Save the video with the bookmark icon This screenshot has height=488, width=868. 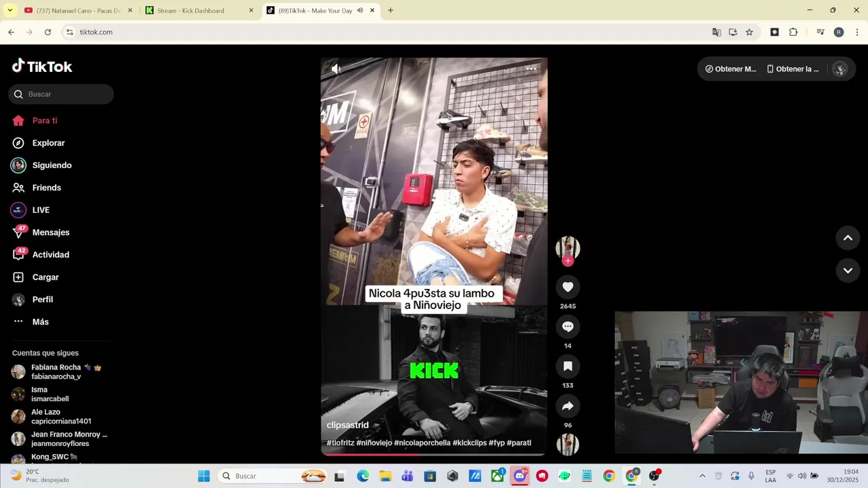(568, 367)
